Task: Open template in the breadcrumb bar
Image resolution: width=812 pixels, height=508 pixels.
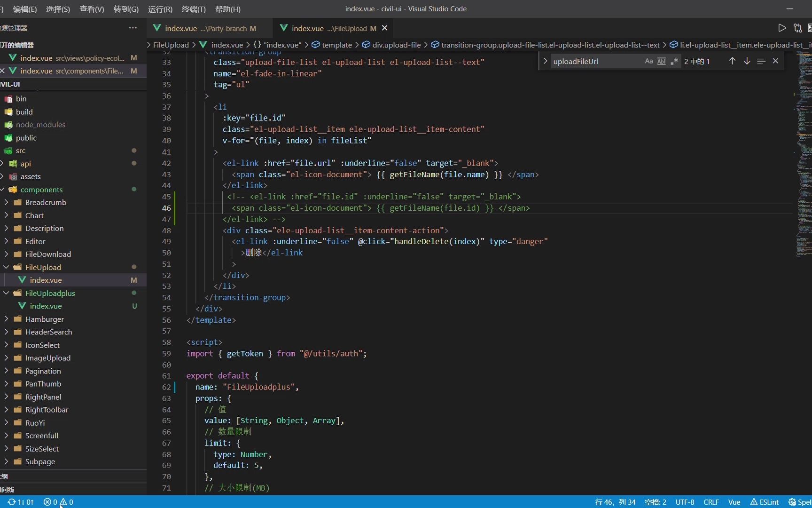Action: click(336, 45)
